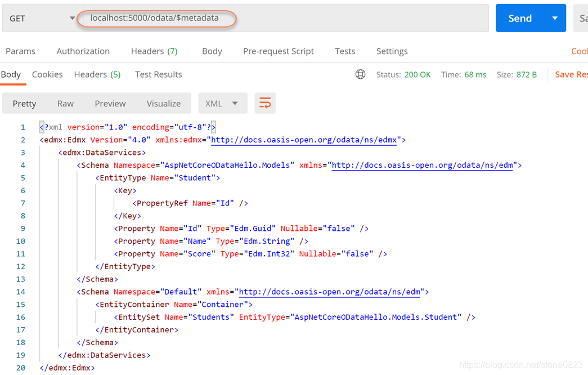Open the edm namespace URL on line 4
The image size is (588, 375).
[x=422, y=165]
